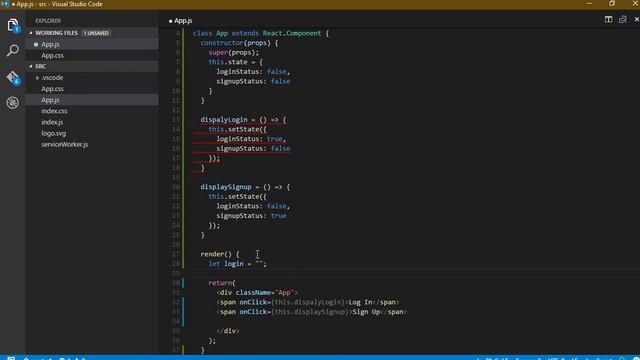
Task: Click the 'let login = "";' line
Action: (x=238, y=264)
